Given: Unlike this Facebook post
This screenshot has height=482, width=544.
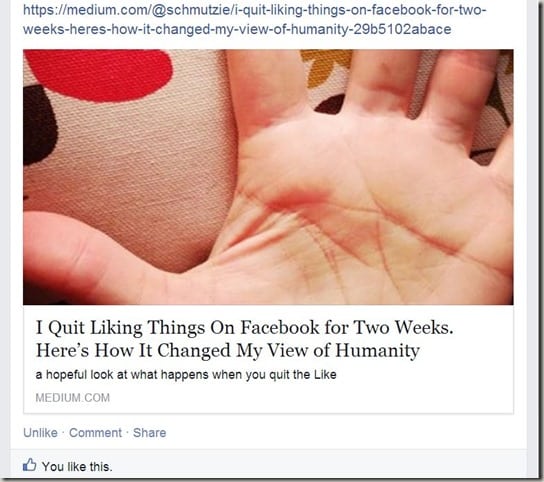Looking at the screenshot, I should [40, 433].
